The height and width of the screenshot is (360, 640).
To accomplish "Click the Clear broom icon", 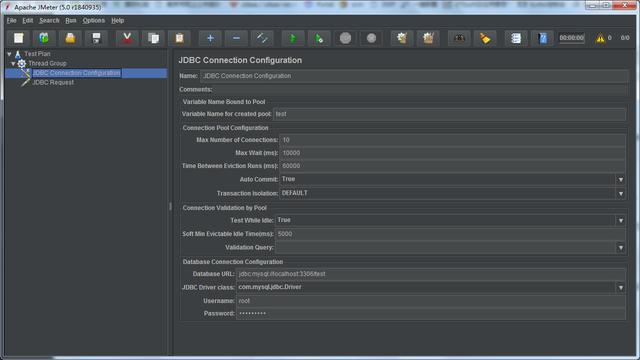I will coord(402,38).
